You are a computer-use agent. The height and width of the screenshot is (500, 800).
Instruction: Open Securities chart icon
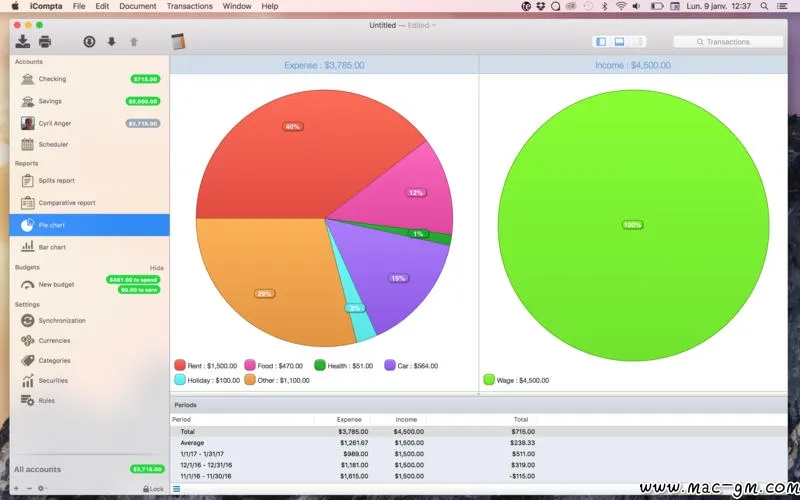point(28,381)
